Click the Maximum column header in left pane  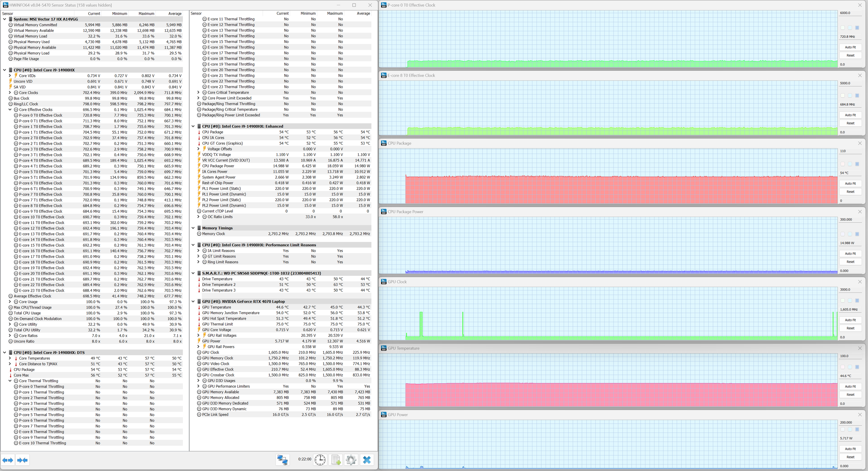146,14
